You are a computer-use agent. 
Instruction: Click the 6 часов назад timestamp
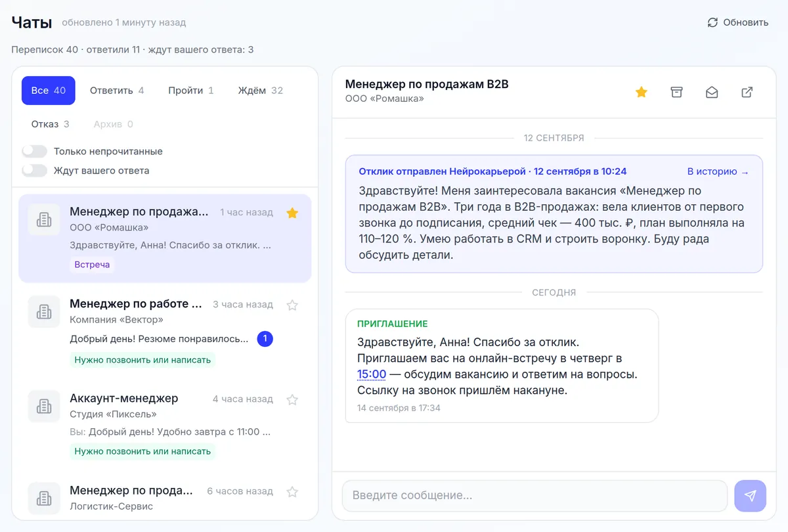[240, 491]
